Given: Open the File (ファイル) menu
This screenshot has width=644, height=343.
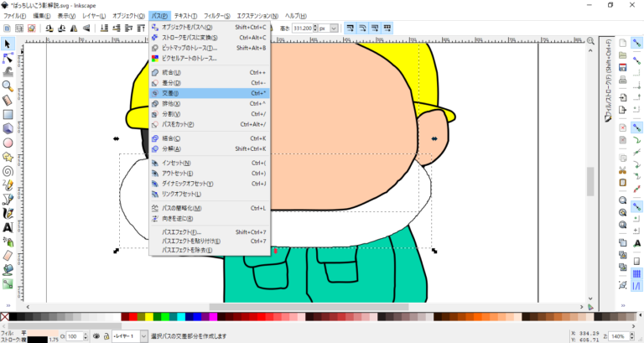Looking at the screenshot, I should point(14,16).
